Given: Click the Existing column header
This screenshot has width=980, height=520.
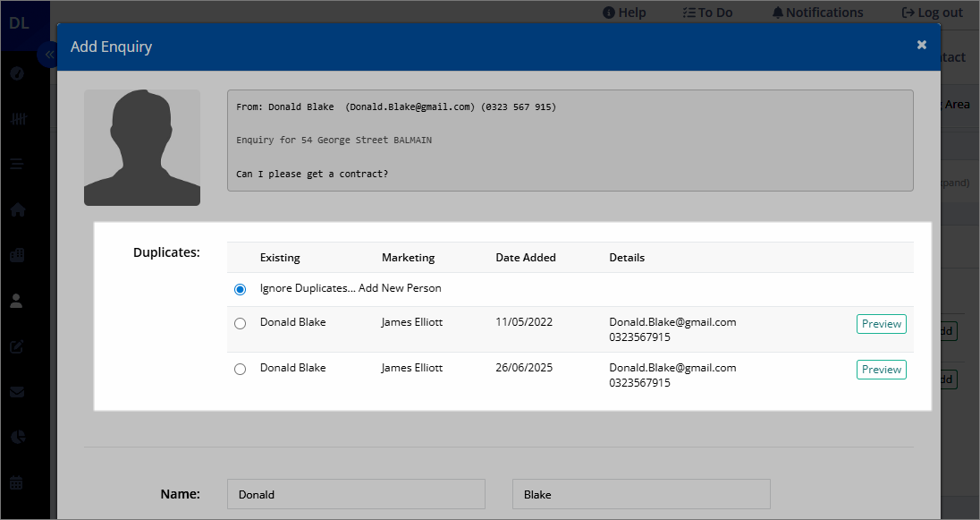Looking at the screenshot, I should click(280, 257).
